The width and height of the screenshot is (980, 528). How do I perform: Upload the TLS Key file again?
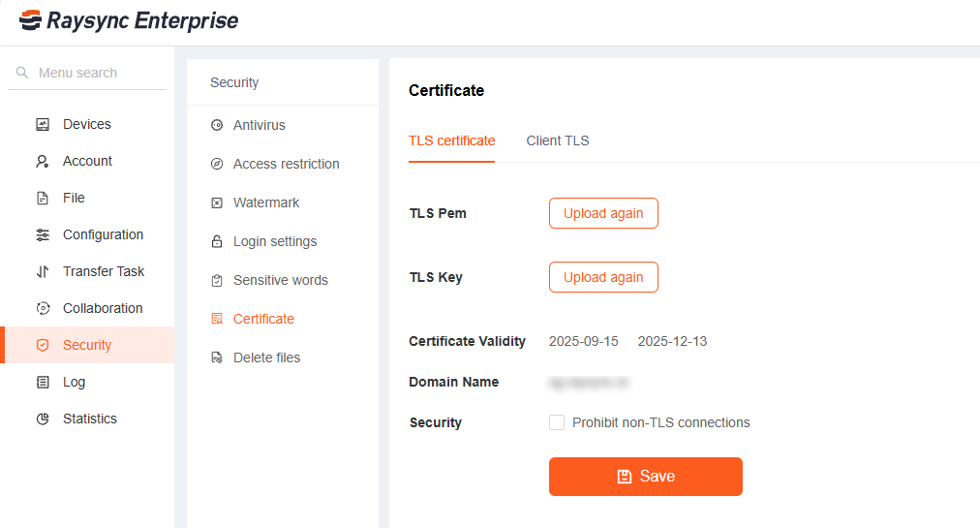603,277
